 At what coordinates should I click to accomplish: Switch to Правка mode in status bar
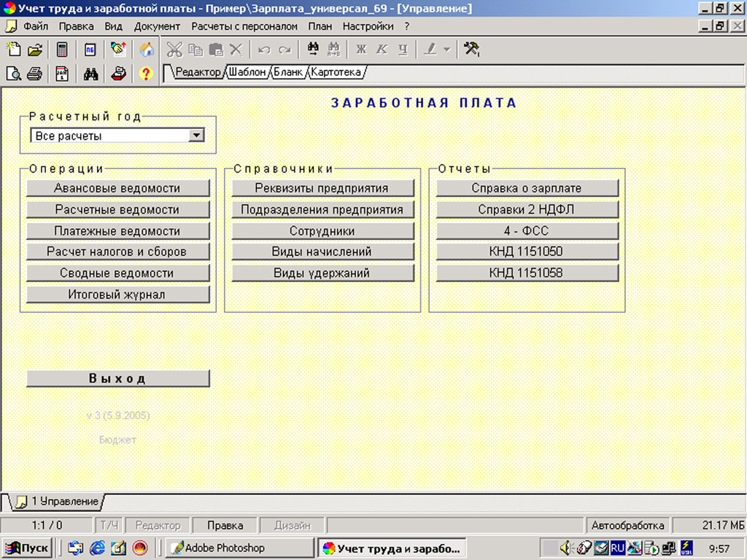click(x=225, y=525)
